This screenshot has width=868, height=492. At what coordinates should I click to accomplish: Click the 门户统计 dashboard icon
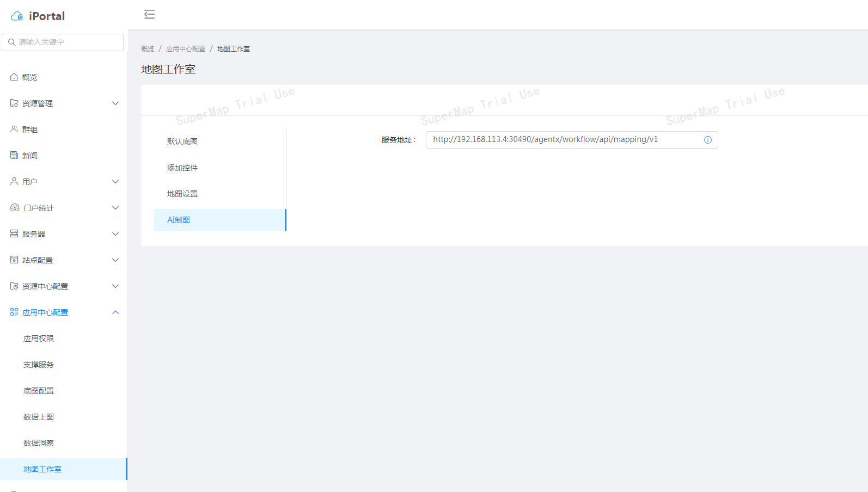[x=15, y=208]
